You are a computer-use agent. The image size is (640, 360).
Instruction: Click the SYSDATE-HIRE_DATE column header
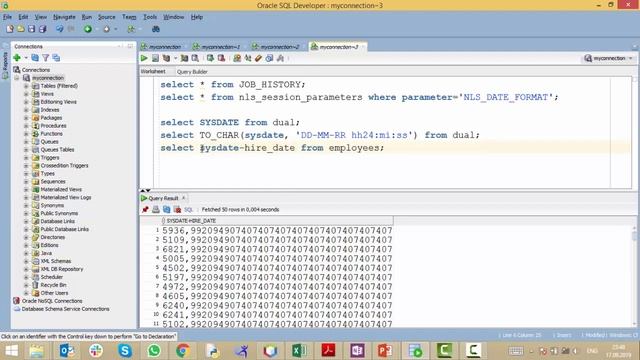[277, 221]
